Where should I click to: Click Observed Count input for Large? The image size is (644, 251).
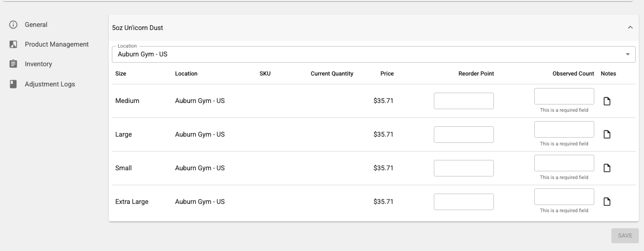click(564, 130)
